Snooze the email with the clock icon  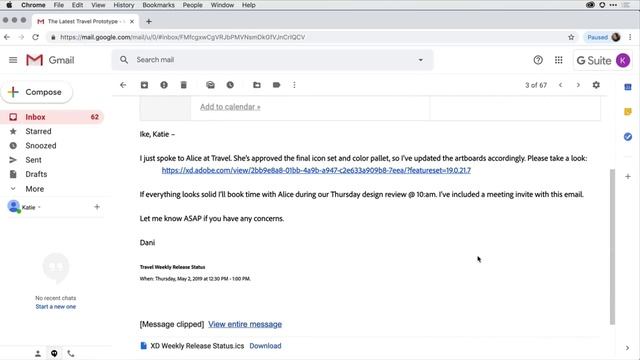tap(230, 85)
